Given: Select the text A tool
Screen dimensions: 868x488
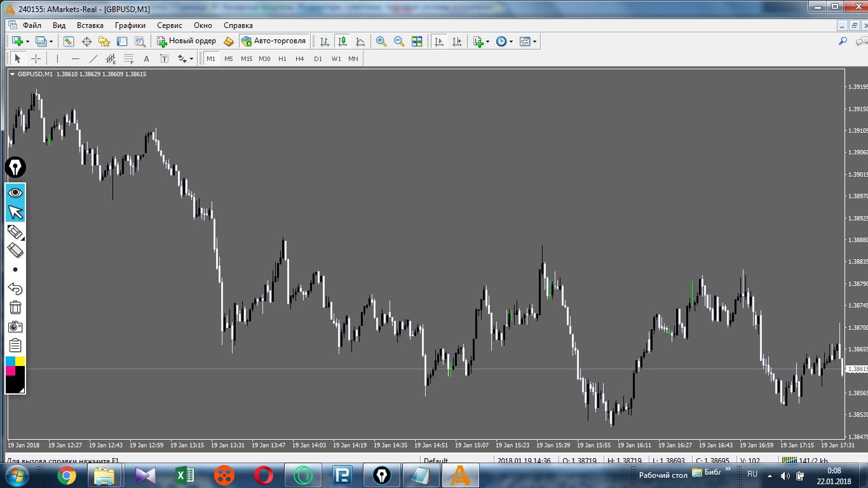Looking at the screenshot, I should point(146,58).
